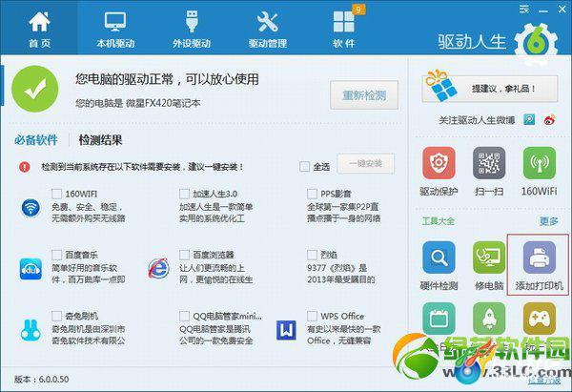Screen dimensions: 572x392
Task: Tick the 全选 checkbox
Action: tap(304, 167)
